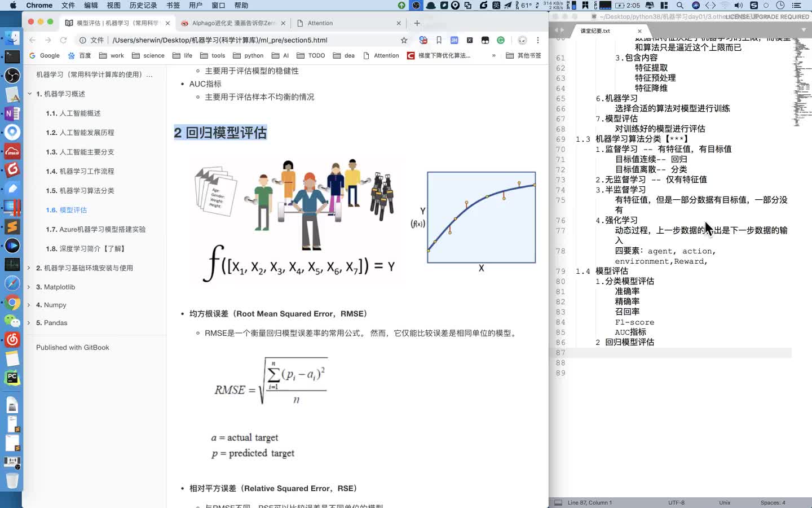
Task: Show hidden bookmarks via » chevron
Action: click(x=494, y=55)
